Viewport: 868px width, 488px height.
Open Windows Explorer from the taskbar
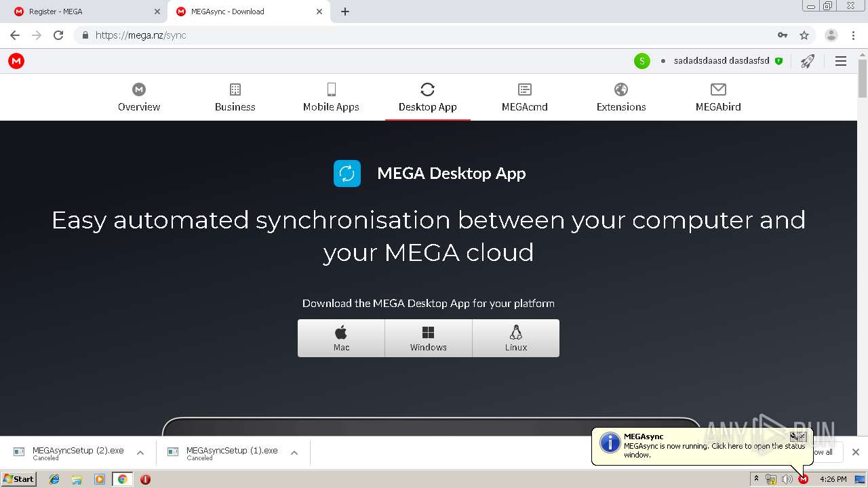point(77,479)
